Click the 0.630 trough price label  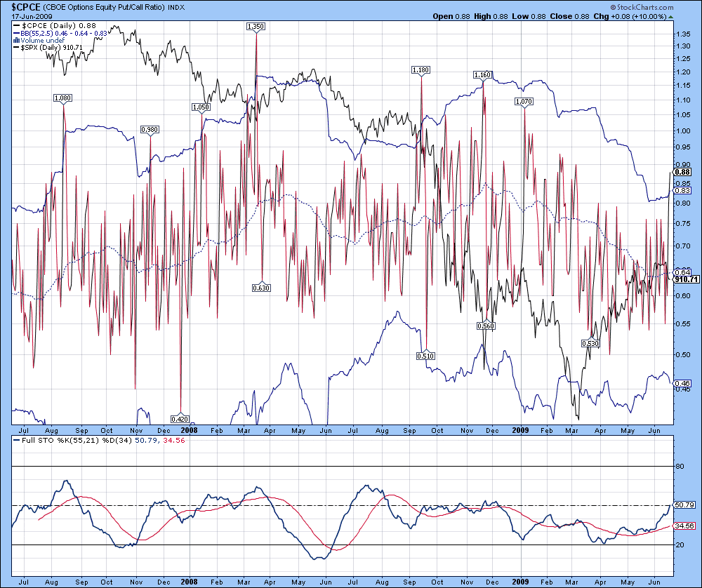pos(261,288)
